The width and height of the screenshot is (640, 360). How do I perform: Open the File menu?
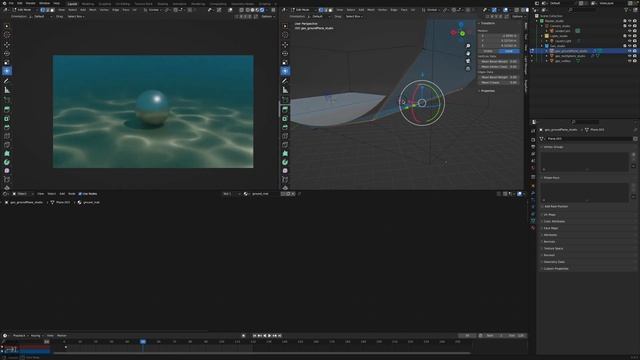(x=11, y=3)
